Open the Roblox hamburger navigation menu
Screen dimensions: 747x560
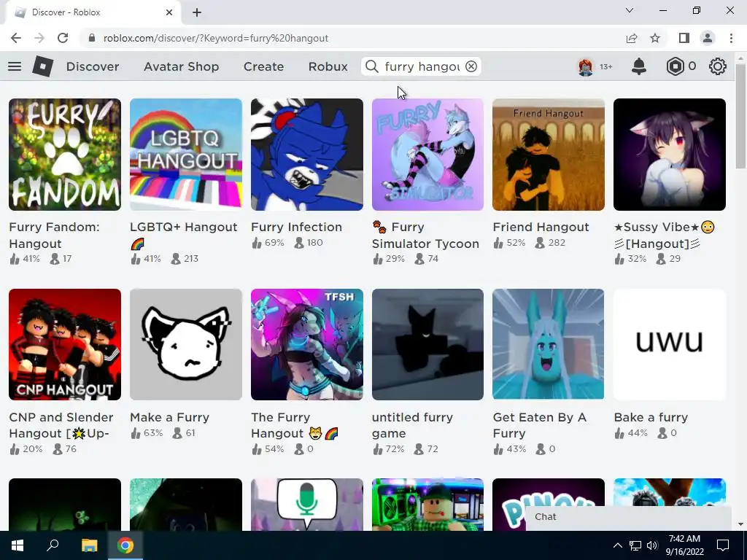(15, 66)
